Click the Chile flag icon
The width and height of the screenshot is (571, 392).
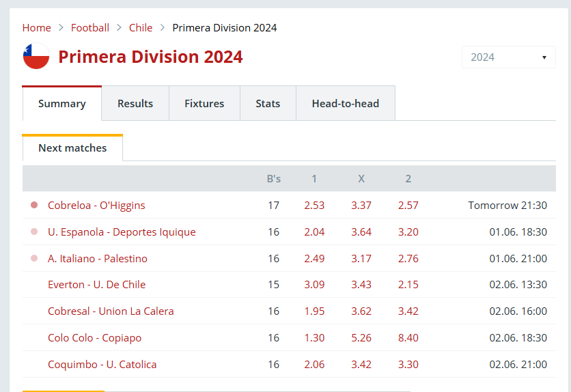(36, 56)
